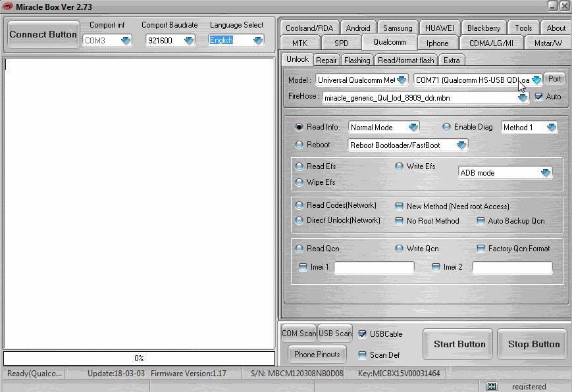Screen dimensions: 572x392
Task: Switch to the Android tab
Action: pos(358,28)
